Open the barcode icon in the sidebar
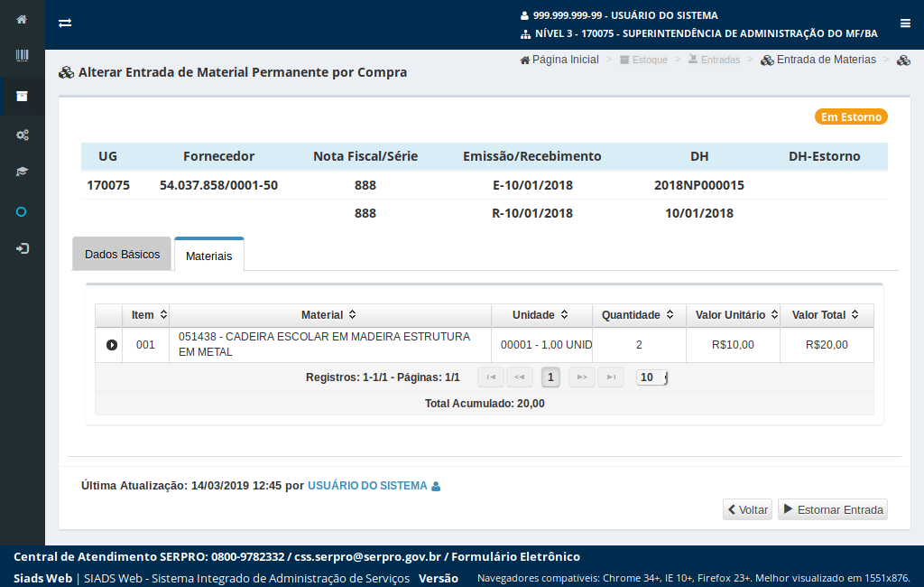 click(22, 55)
